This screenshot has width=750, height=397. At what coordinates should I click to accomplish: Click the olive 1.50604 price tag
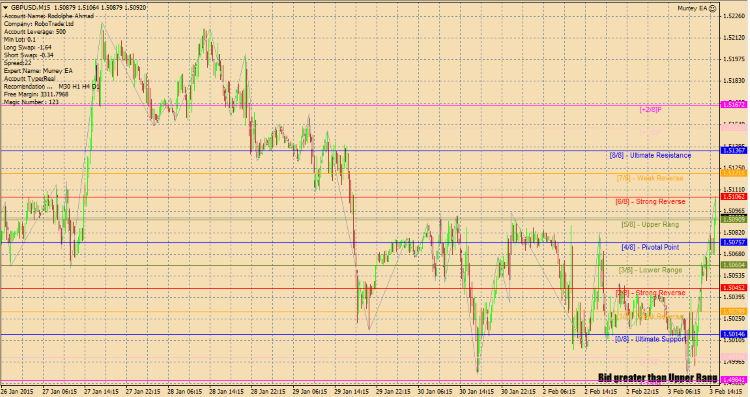734,265
